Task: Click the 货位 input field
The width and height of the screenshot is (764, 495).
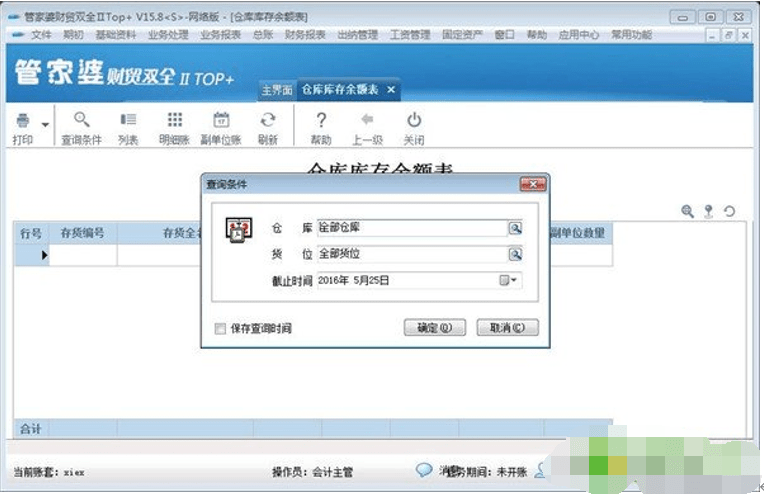Action: [x=412, y=254]
